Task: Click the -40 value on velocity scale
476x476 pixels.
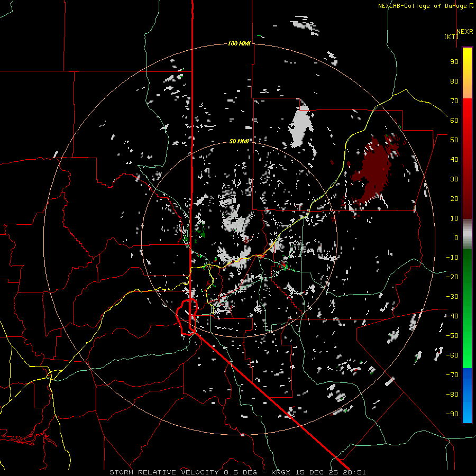Action: tap(452, 316)
